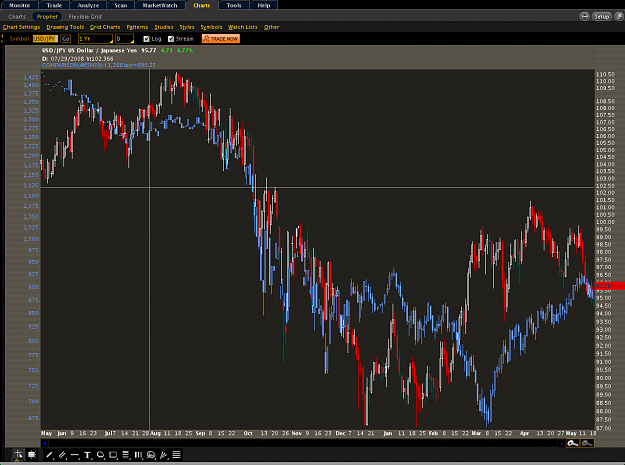Click the USD/JPY symbol input field
Viewport: 625px width, 465px height.
(45, 39)
